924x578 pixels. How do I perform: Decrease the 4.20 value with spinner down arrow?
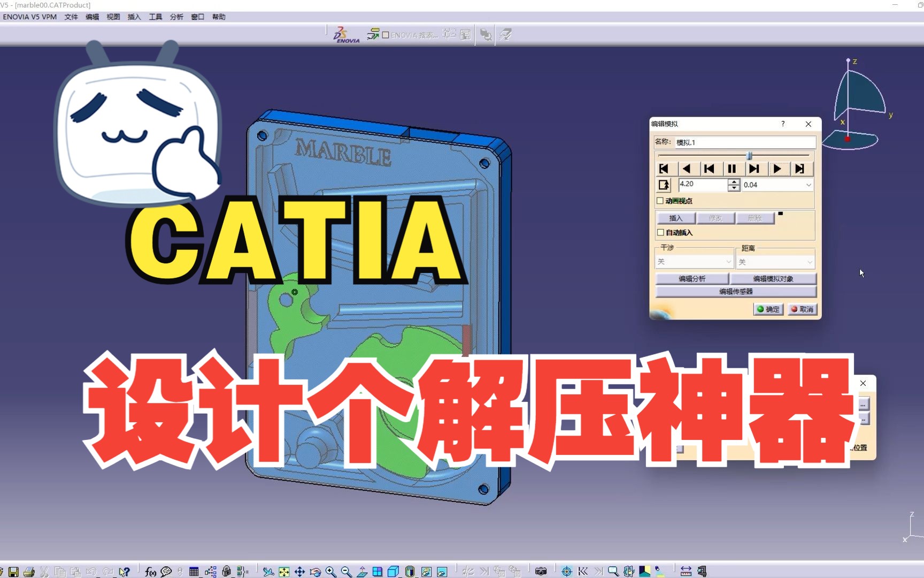point(734,188)
